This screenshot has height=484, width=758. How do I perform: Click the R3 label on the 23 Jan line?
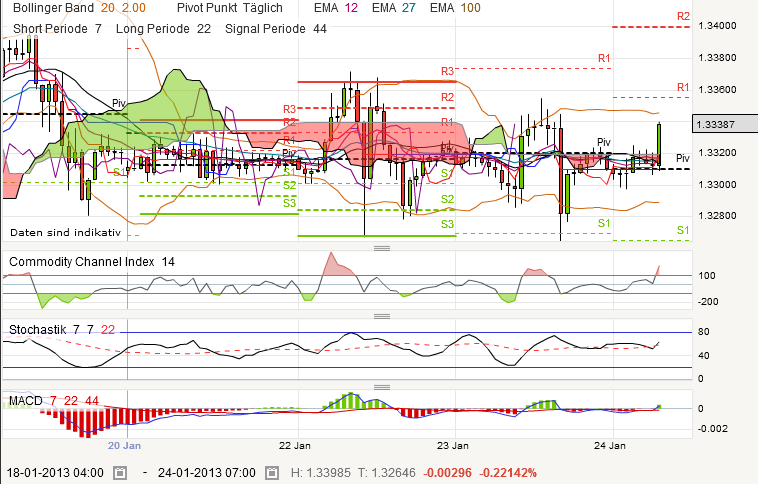[448, 72]
